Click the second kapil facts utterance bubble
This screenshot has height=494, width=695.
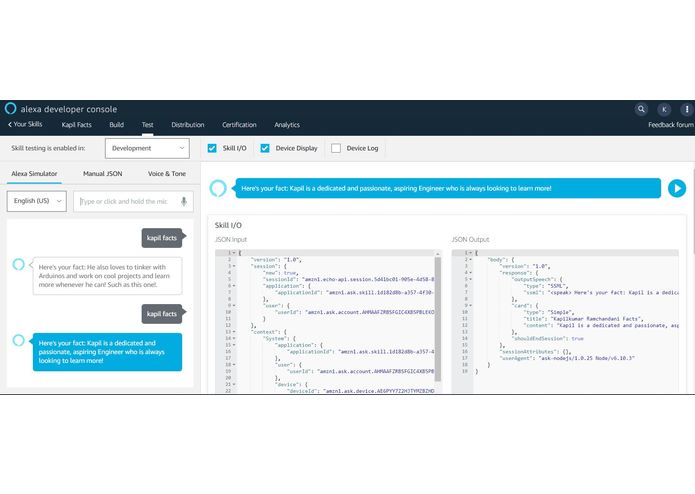162,314
